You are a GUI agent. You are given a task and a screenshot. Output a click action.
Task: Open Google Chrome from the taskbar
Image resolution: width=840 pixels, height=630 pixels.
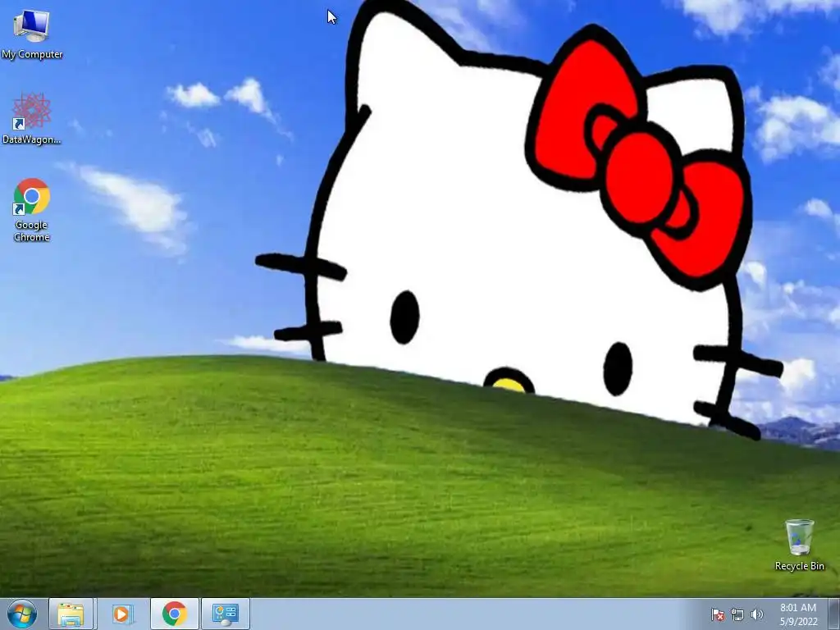tap(174, 614)
